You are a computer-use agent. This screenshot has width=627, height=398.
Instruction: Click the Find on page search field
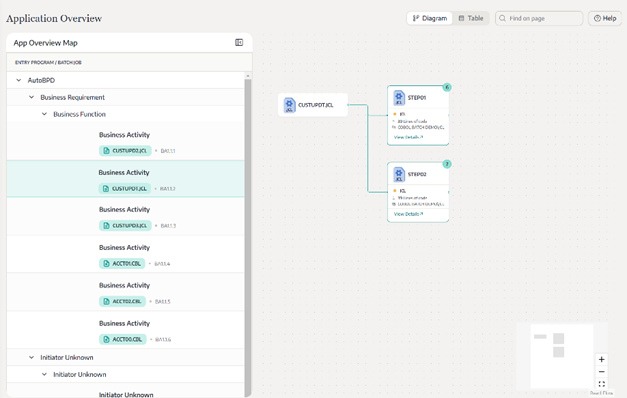[x=539, y=18]
